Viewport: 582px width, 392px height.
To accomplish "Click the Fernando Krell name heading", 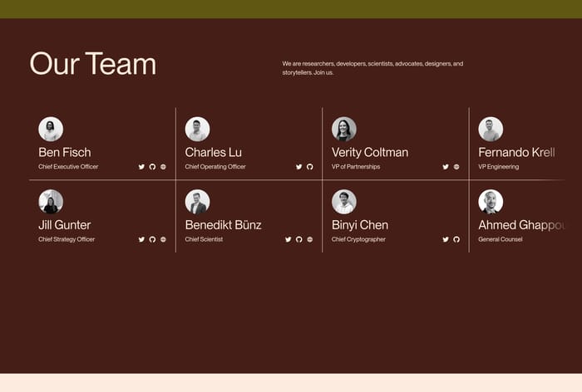I will click(516, 152).
